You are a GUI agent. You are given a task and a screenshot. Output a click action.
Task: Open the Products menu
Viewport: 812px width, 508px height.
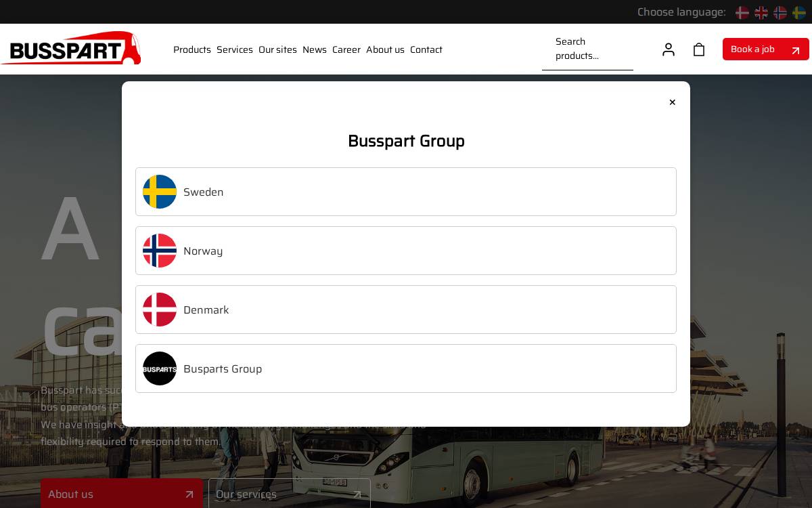[192, 49]
